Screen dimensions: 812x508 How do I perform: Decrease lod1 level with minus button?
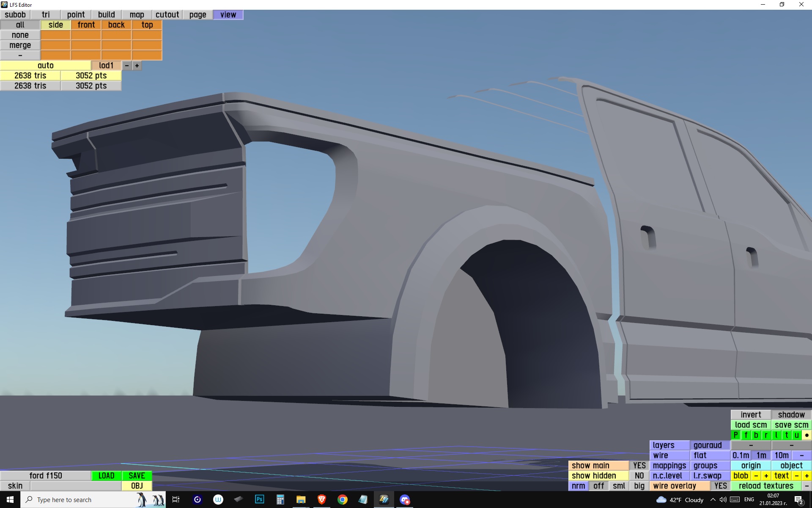point(127,66)
